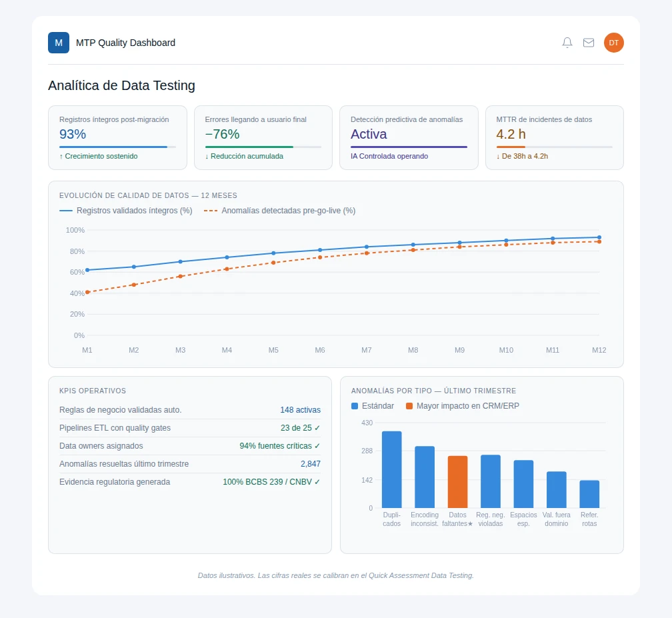Image resolution: width=672 pixels, height=618 pixels.
Task: Click the Val. fuera dominio bar
Action: tap(557, 490)
